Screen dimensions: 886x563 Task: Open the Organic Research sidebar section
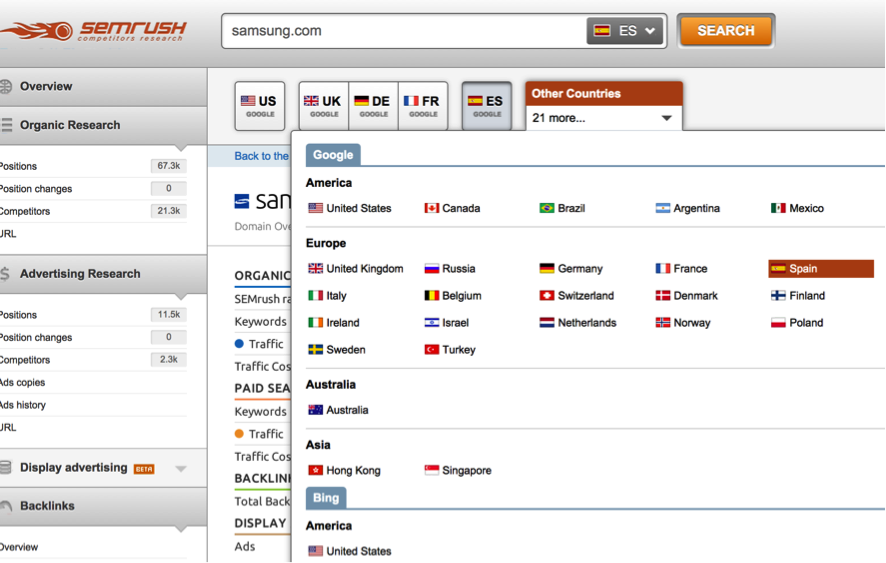[x=103, y=125]
